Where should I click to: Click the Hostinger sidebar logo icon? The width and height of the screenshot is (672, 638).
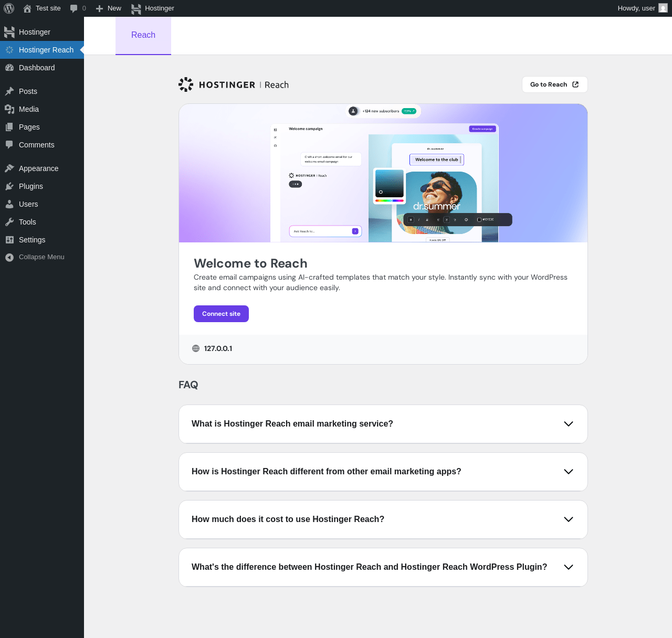tap(9, 32)
